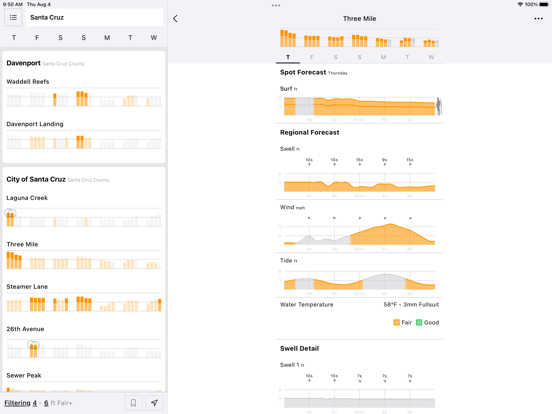Tap circled bars in 26th Avenue chart

pyautogui.click(x=33, y=349)
